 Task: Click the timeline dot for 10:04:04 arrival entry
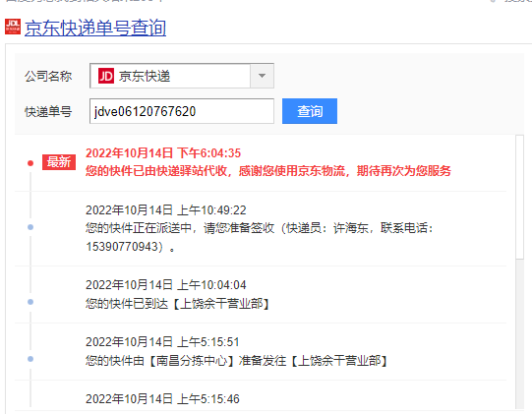pyautogui.click(x=30, y=302)
